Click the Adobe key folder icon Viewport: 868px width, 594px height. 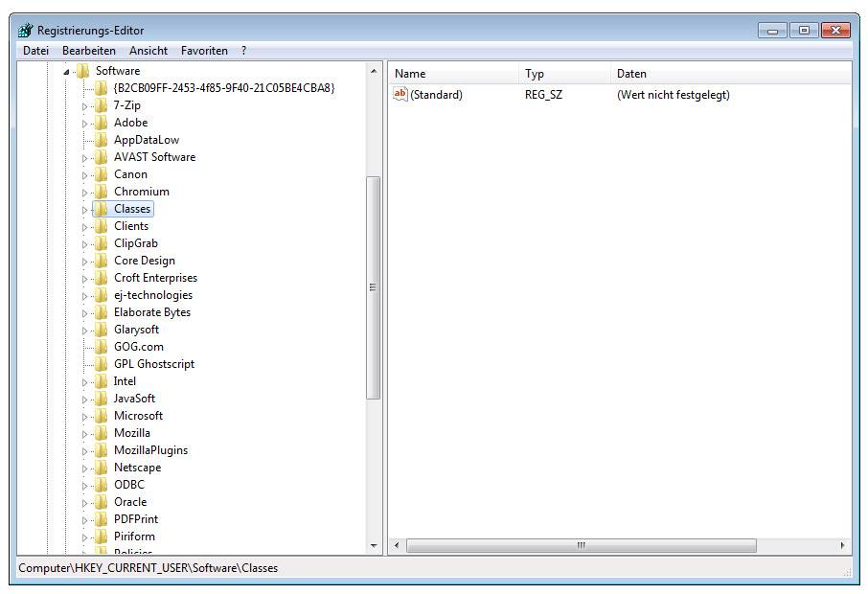point(101,123)
